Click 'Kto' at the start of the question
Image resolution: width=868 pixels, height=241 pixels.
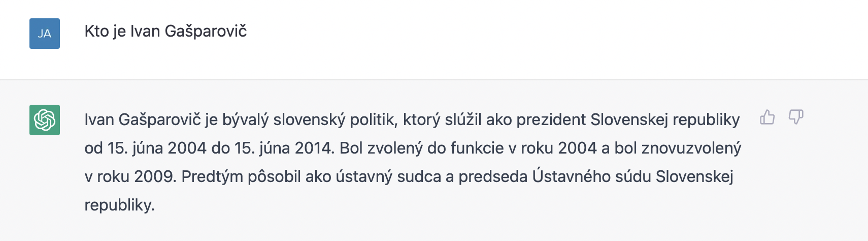coord(96,32)
